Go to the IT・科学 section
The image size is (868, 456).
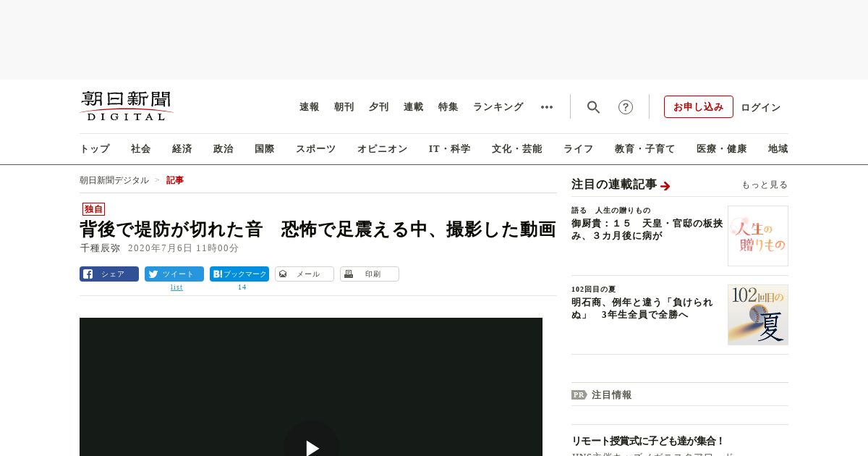[450, 149]
